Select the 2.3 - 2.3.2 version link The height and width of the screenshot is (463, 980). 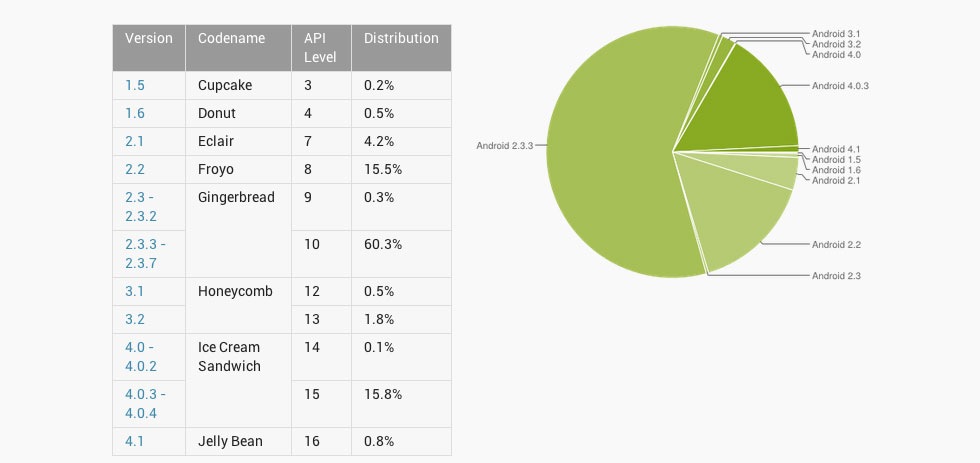coord(141,207)
